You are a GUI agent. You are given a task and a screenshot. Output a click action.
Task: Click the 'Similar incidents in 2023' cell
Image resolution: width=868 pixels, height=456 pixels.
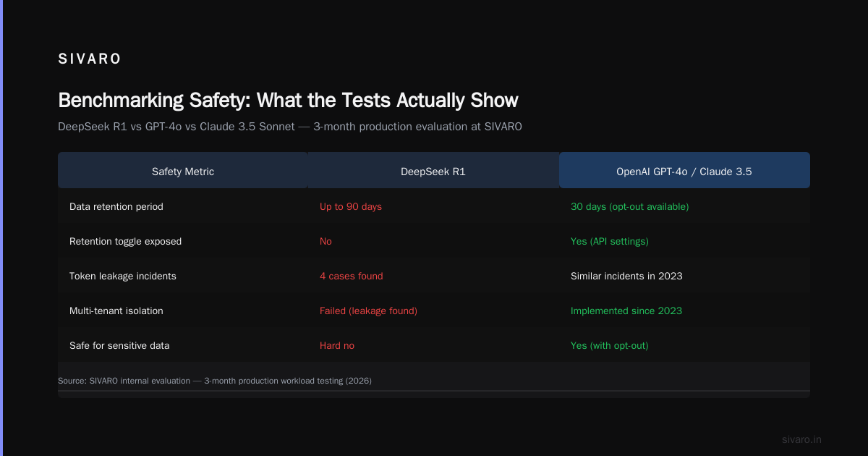click(x=626, y=276)
